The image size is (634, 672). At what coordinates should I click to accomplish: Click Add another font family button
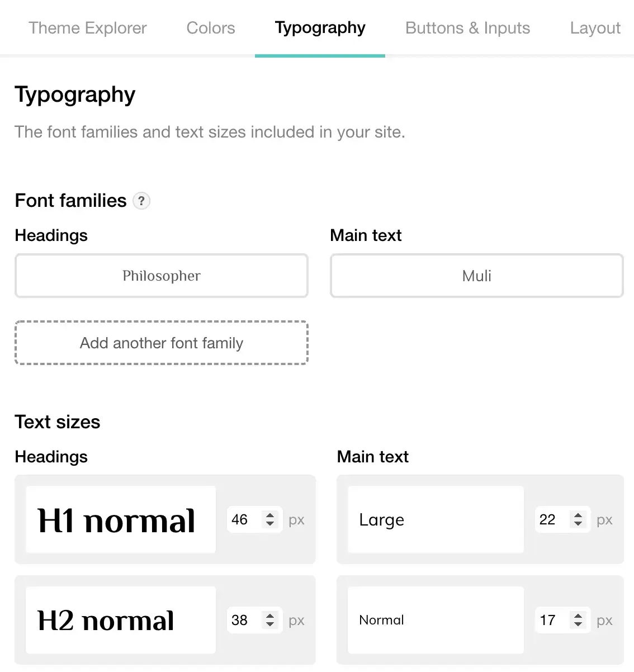(162, 343)
